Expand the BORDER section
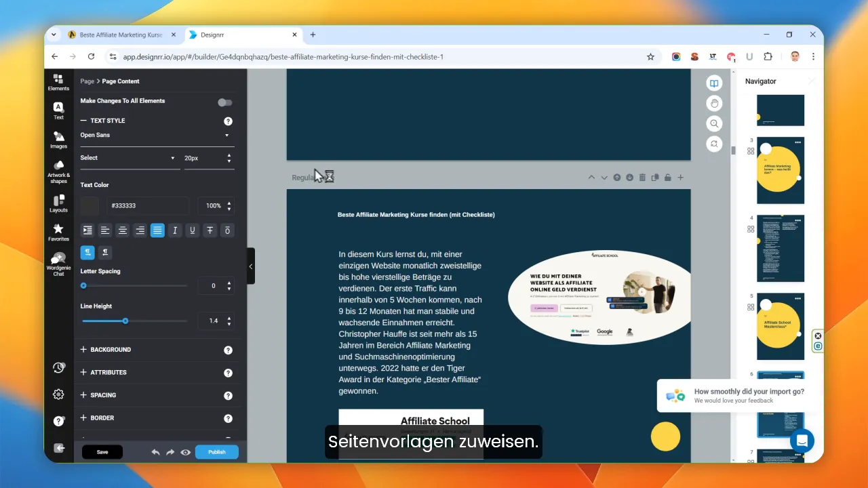Screen dimensions: 868x488 97,418
